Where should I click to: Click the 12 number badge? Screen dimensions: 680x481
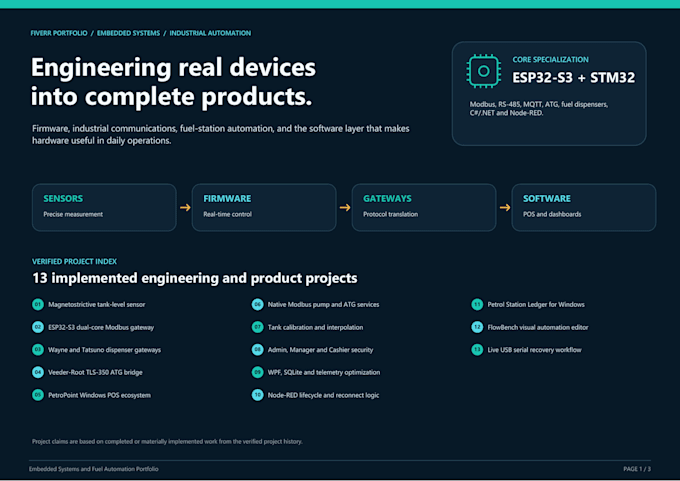click(x=477, y=327)
